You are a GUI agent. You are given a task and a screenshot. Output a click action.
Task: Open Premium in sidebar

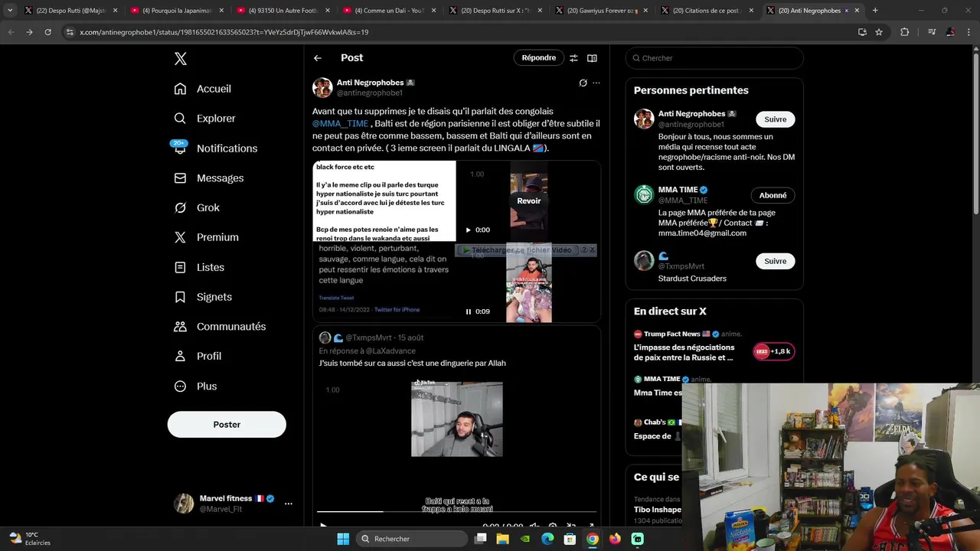[x=206, y=237]
